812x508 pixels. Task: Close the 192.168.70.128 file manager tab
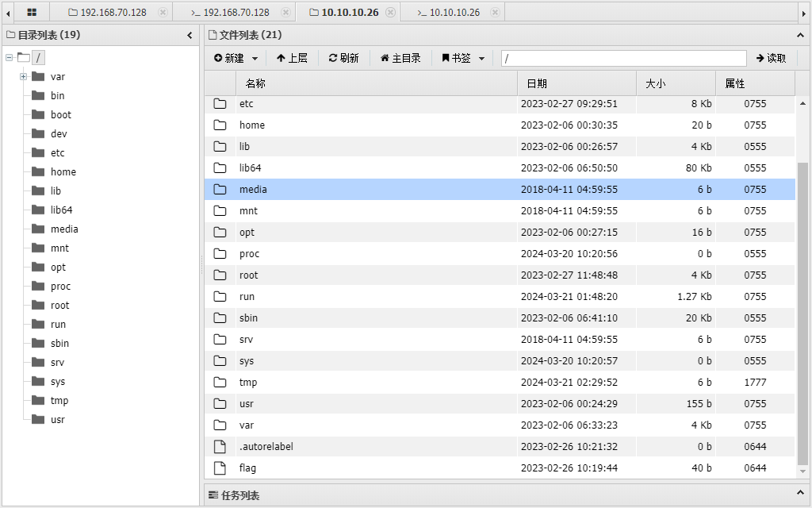[163, 13]
